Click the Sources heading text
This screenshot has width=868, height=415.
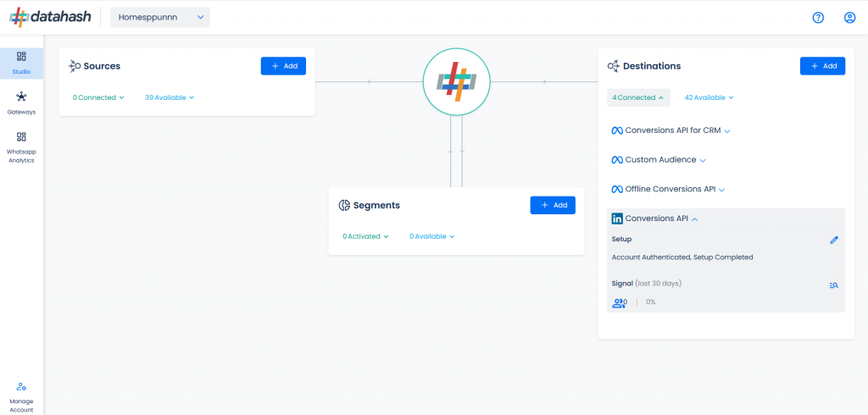coord(102,66)
